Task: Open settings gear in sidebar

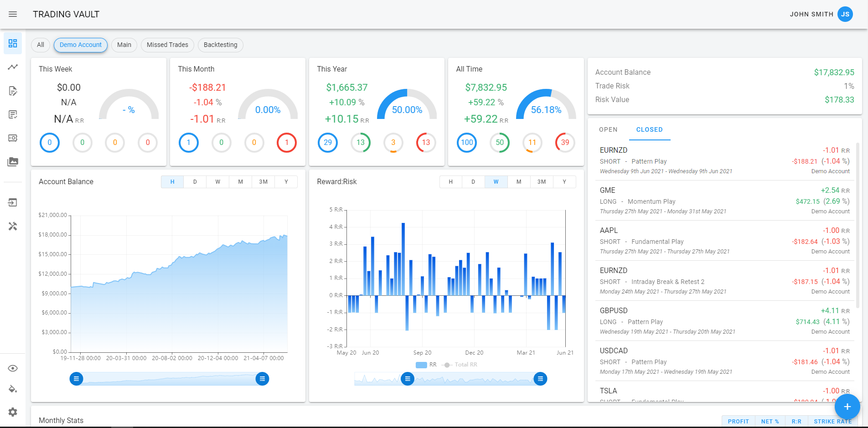Action: [x=13, y=412]
